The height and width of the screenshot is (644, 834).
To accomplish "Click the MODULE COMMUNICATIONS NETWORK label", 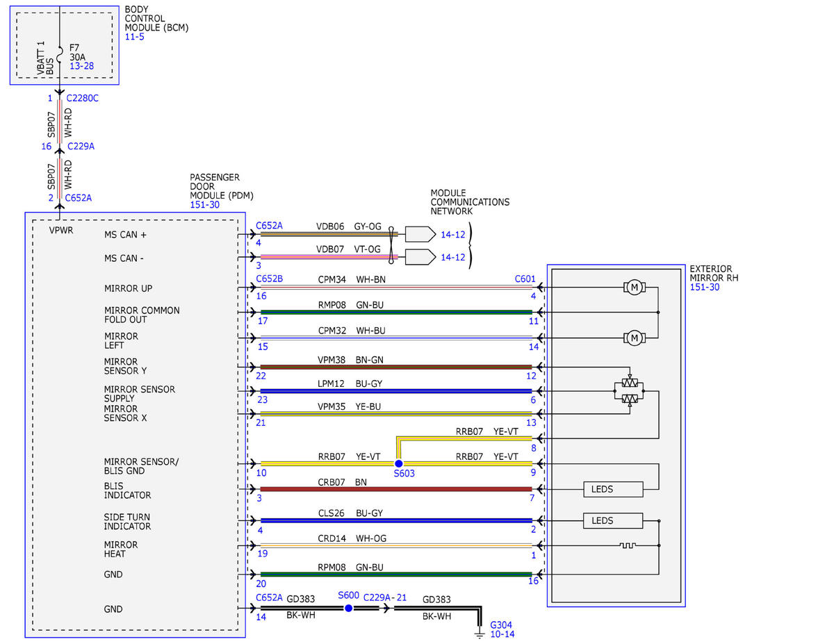I will click(470, 202).
